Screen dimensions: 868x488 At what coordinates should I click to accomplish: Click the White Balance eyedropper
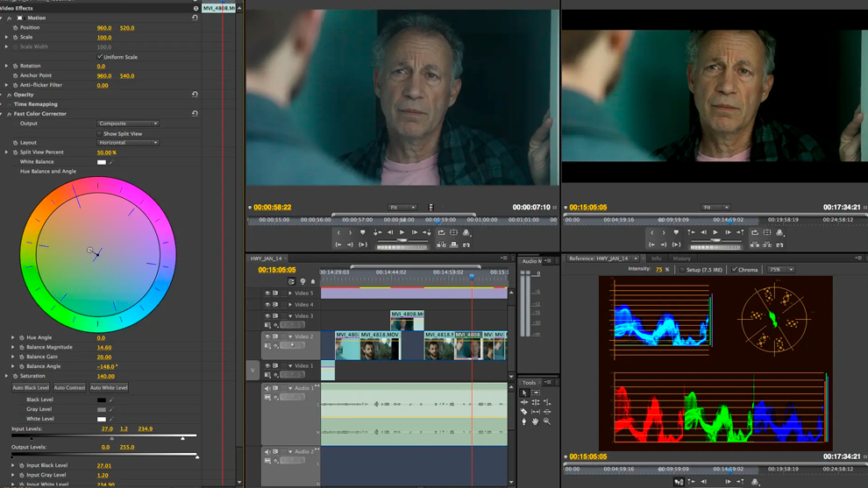tap(111, 162)
